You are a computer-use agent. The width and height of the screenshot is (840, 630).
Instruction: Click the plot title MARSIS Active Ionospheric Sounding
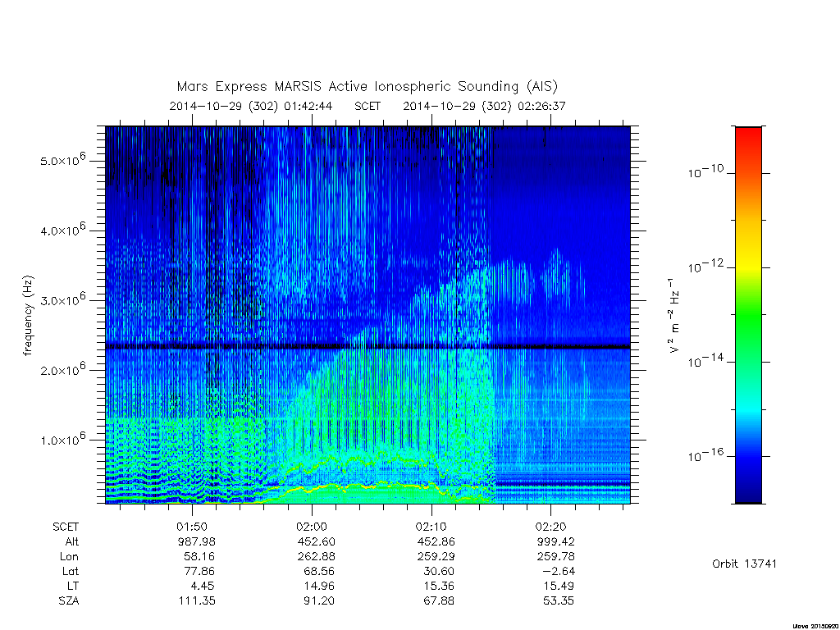pos(367,86)
